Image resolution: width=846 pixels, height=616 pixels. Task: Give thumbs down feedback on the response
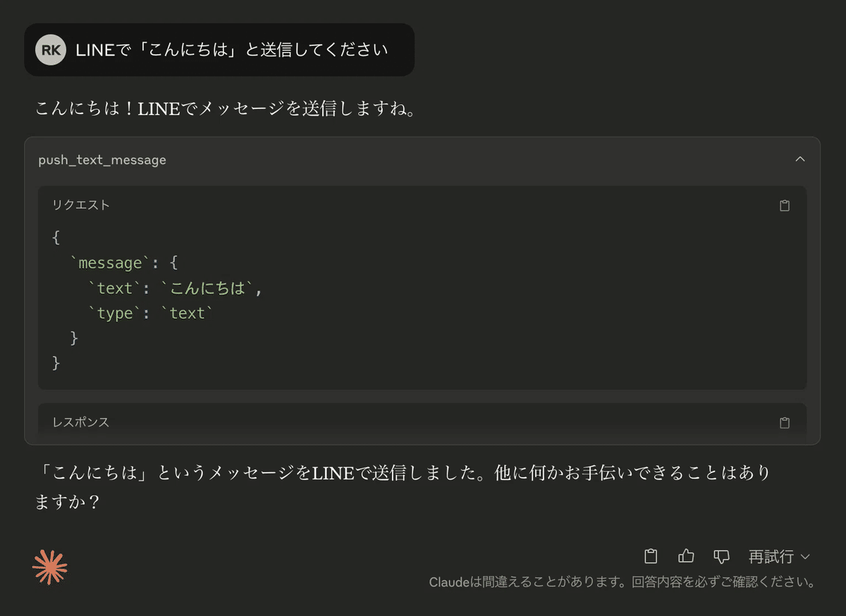721,556
